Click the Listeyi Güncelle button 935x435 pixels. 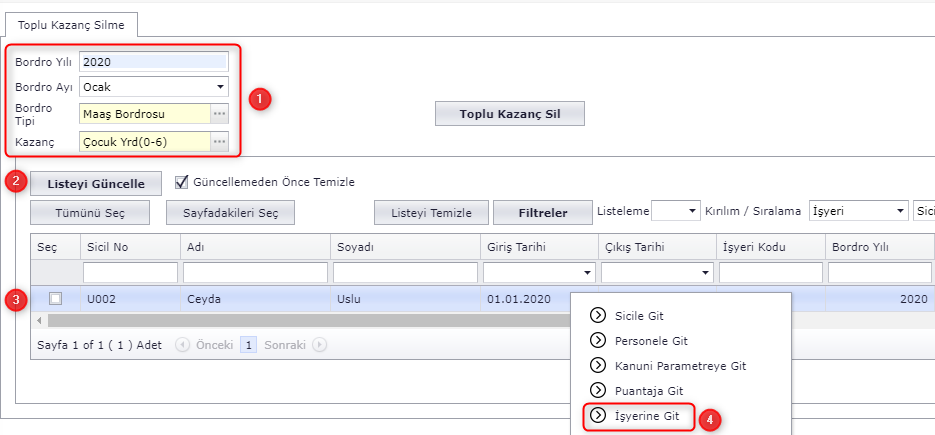click(96, 184)
